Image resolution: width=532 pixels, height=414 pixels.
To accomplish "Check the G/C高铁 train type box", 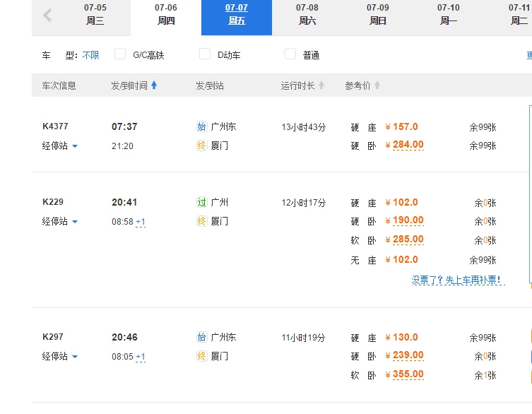I will pos(120,54).
